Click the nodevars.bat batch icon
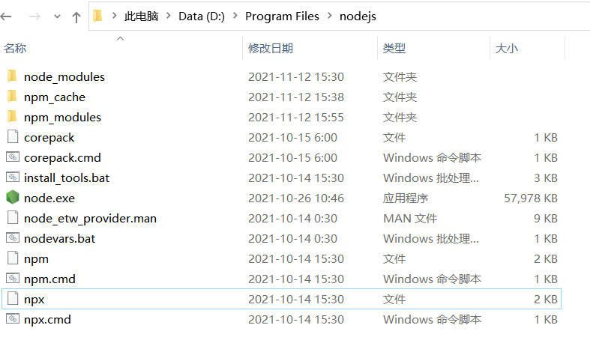Viewport: 590px width, 364px height. click(x=13, y=237)
